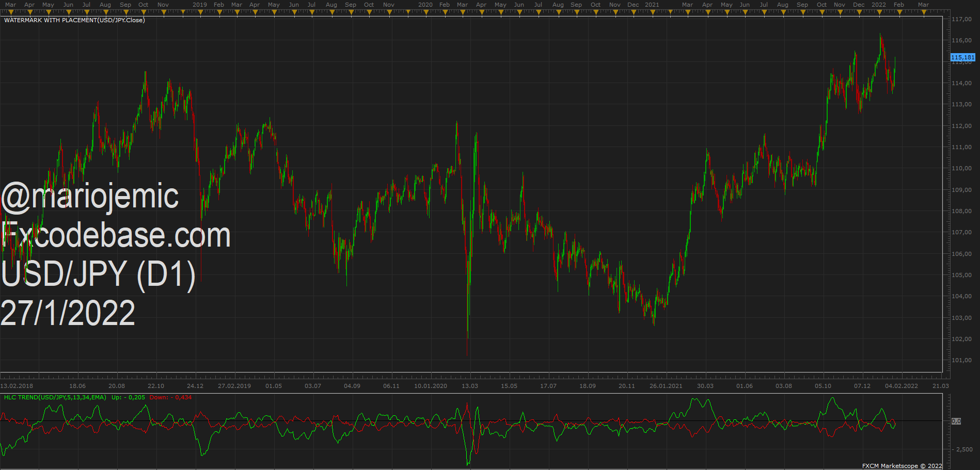The width and height of the screenshot is (980, 470).
Task: Click the - 2,500 oscillator axis label
Action: click(x=962, y=449)
